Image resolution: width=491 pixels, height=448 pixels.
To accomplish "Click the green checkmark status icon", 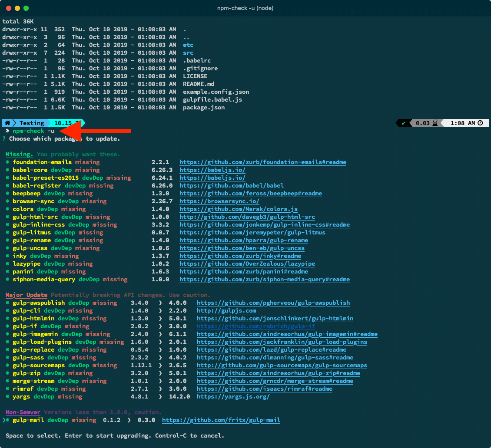I will (x=404, y=123).
